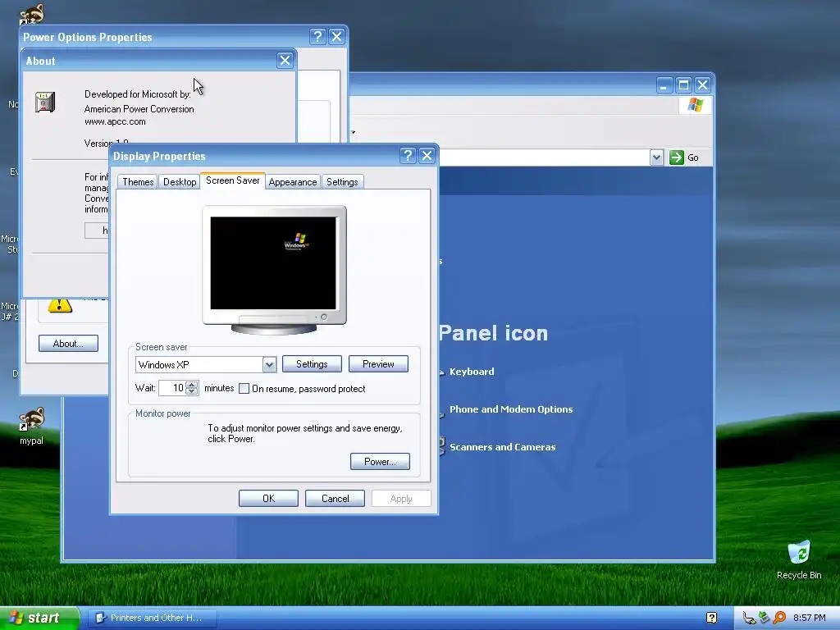Image resolution: width=840 pixels, height=630 pixels.
Task: Enable On resume, password protect checkbox
Action: coord(244,388)
